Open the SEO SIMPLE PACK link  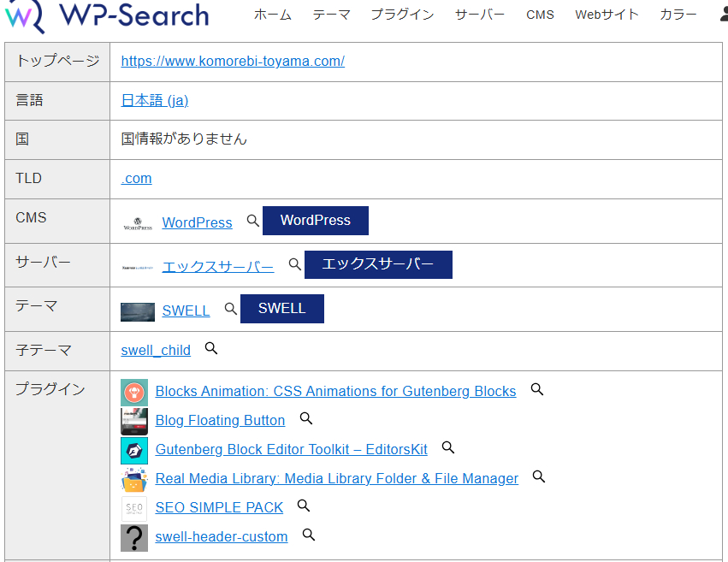pyautogui.click(x=219, y=508)
